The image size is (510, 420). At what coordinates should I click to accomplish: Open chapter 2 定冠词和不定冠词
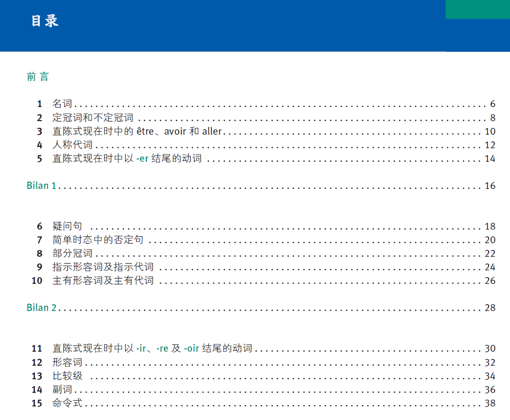click(93, 118)
